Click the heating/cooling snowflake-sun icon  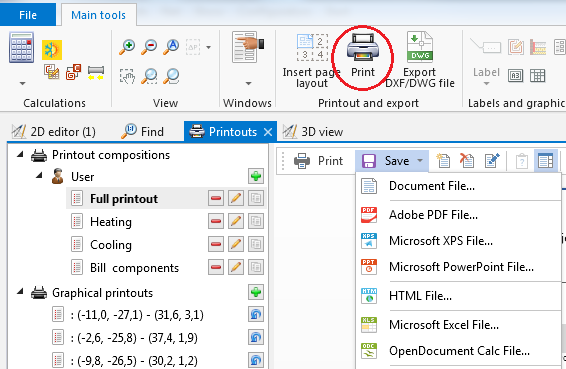(52, 49)
